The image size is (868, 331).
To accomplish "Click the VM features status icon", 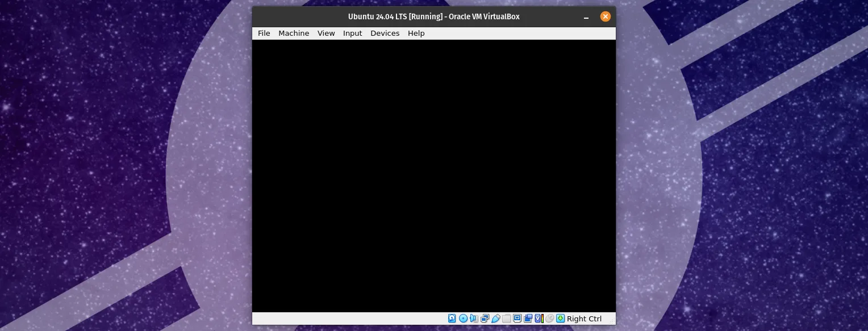I will [x=537, y=319].
